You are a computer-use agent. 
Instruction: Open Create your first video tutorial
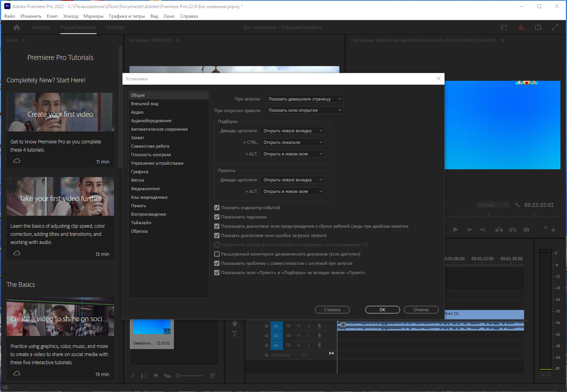(x=60, y=112)
